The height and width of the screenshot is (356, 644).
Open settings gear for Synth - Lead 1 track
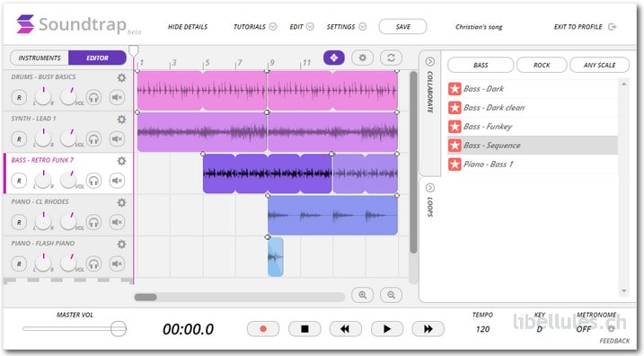121,120
